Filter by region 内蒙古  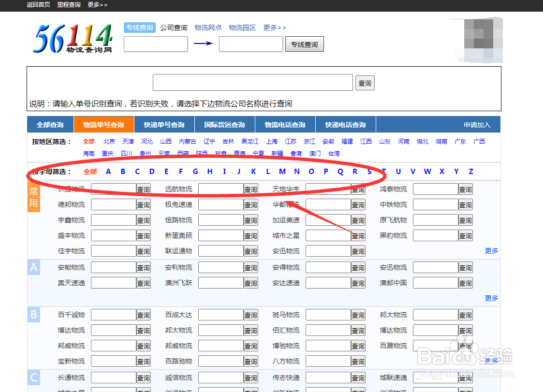tap(188, 141)
